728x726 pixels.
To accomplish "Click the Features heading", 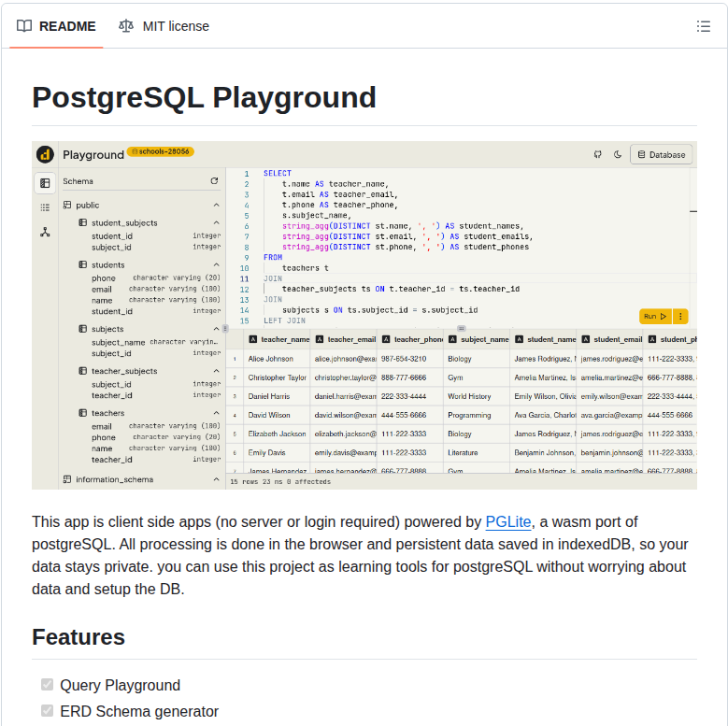I will [79, 637].
